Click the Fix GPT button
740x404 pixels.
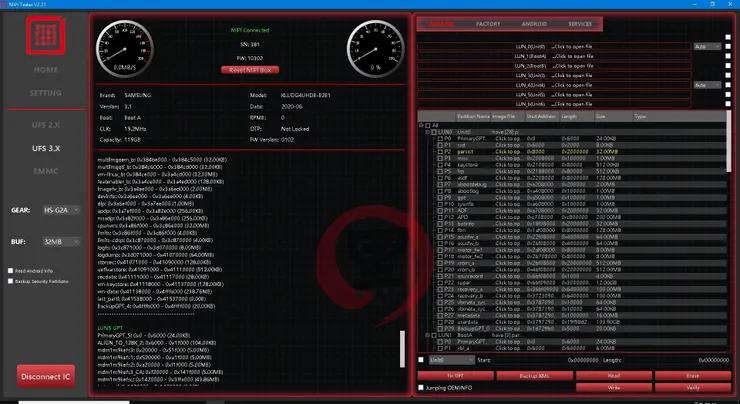pyautogui.click(x=455, y=376)
